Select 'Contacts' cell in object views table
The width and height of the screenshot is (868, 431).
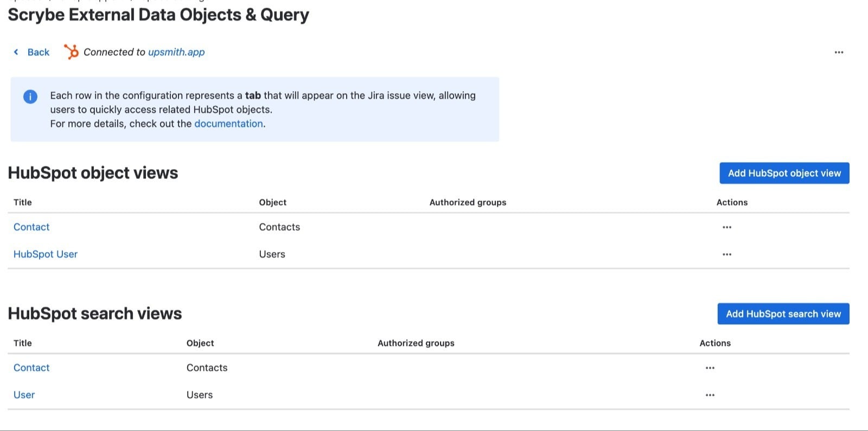(279, 227)
